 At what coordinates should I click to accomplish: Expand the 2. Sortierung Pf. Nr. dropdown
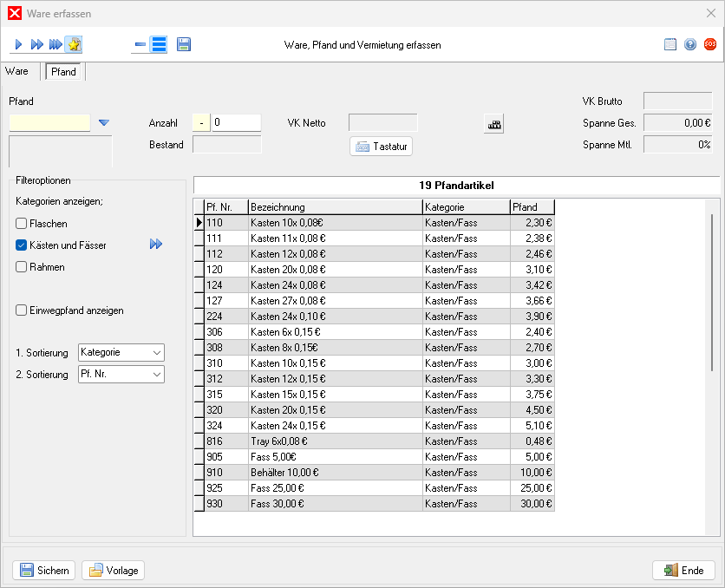pyautogui.click(x=121, y=375)
